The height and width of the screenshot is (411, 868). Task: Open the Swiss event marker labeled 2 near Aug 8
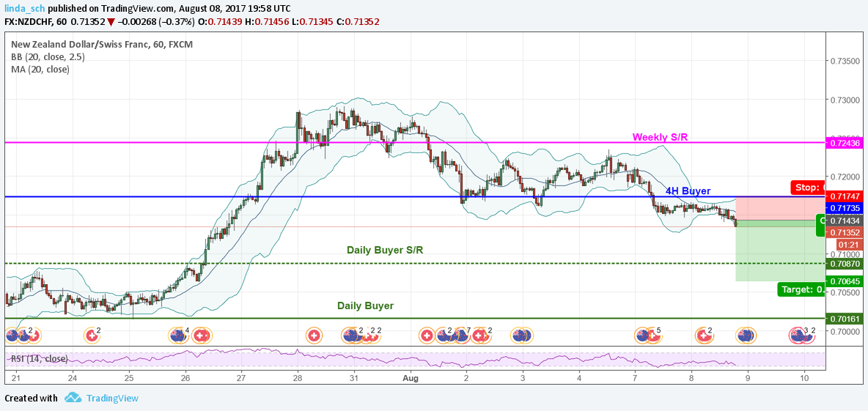[x=704, y=335]
